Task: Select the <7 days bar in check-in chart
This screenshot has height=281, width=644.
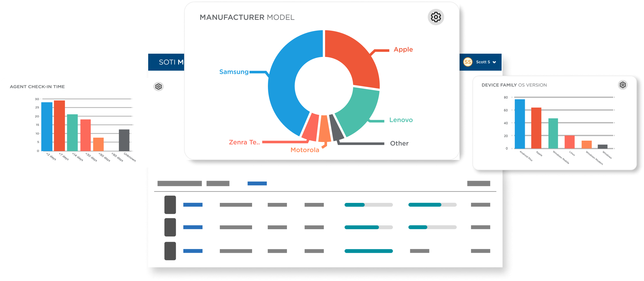Action: tap(59, 126)
